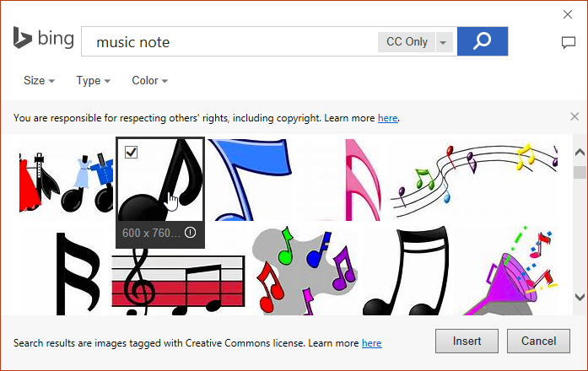Open the Size filter dropdown

pyautogui.click(x=39, y=81)
